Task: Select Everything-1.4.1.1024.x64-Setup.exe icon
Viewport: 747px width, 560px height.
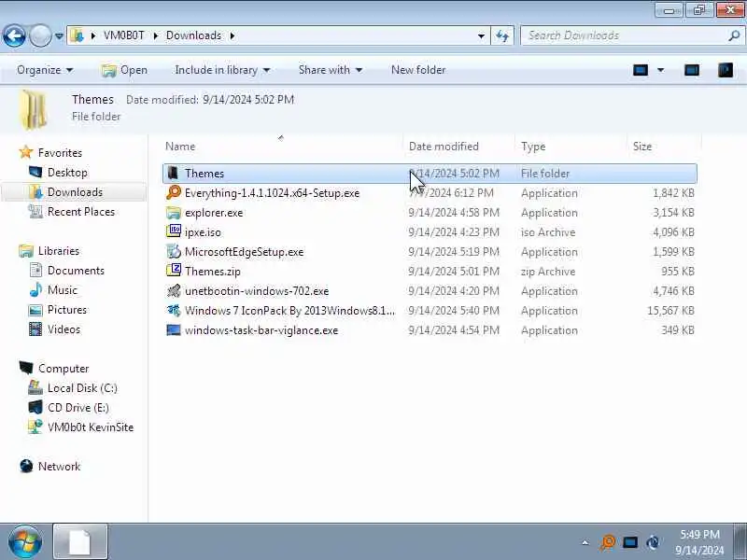Action: coord(174,192)
